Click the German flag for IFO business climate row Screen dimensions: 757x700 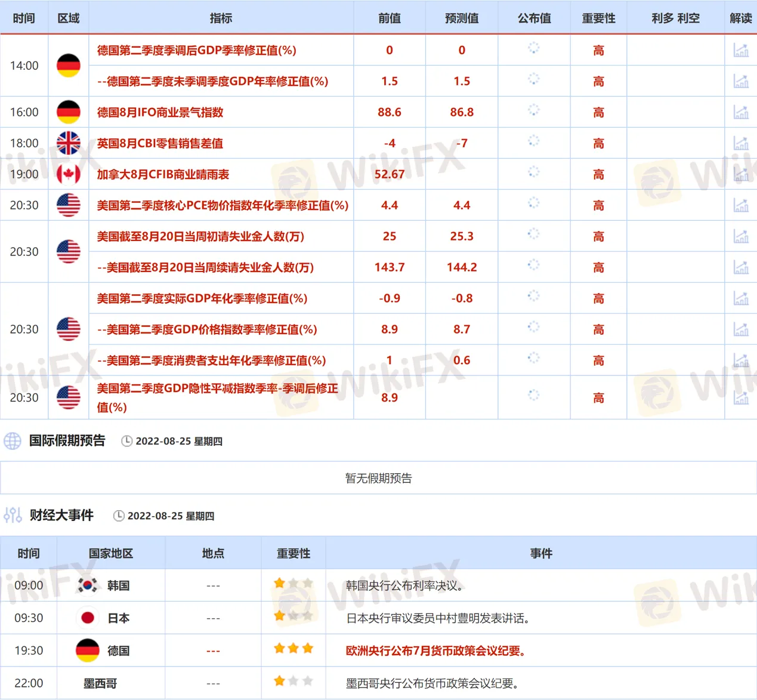click(68, 112)
